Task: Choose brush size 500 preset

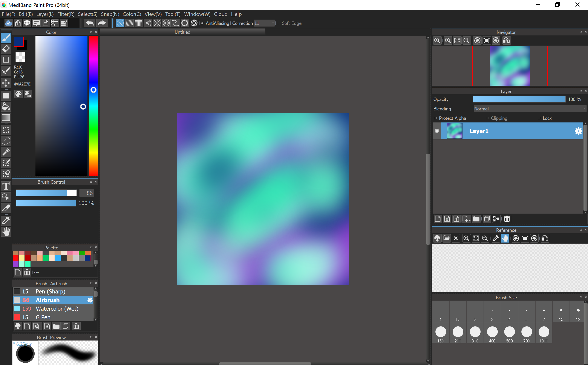Action: pyautogui.click(x=509, y=332)
